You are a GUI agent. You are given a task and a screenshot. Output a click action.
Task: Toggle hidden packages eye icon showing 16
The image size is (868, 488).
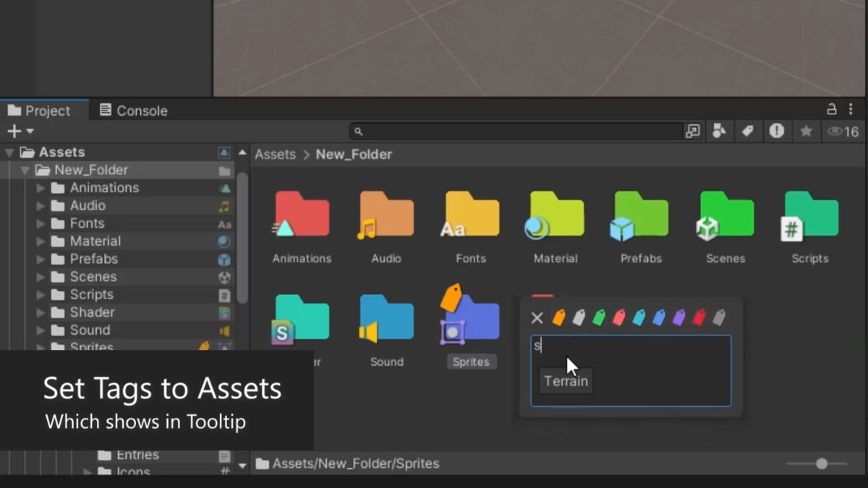click(x=843, y=131)
